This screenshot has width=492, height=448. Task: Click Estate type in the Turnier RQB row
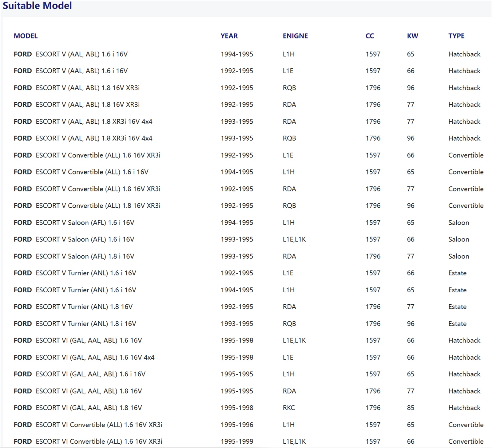tap(457, 324)
